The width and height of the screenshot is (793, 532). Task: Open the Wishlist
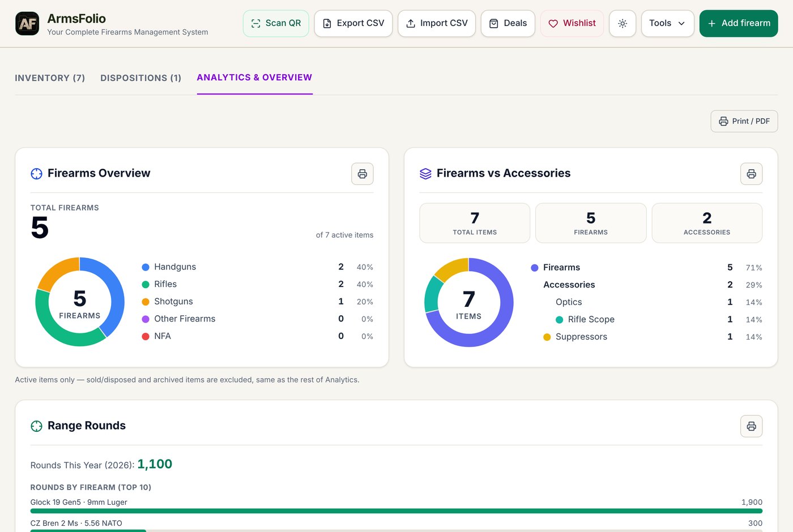[572, 23]
